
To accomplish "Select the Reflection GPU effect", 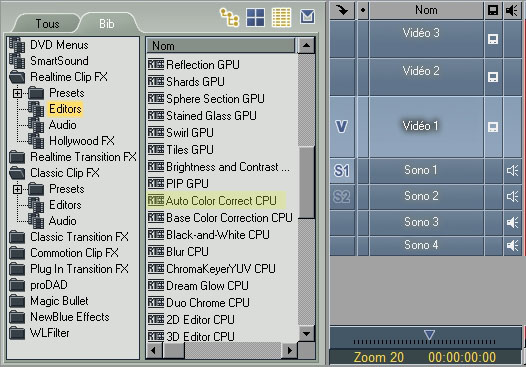I will [194, 64].
